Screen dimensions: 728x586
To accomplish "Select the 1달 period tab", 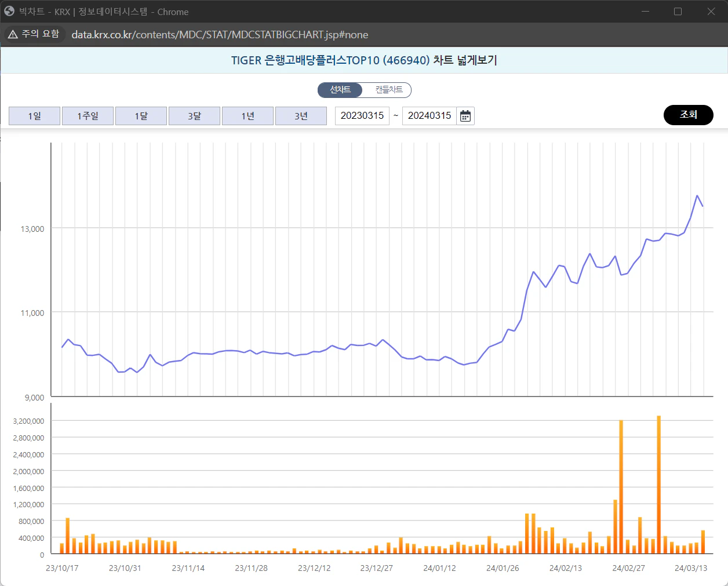I will click(x=141, y=116).
